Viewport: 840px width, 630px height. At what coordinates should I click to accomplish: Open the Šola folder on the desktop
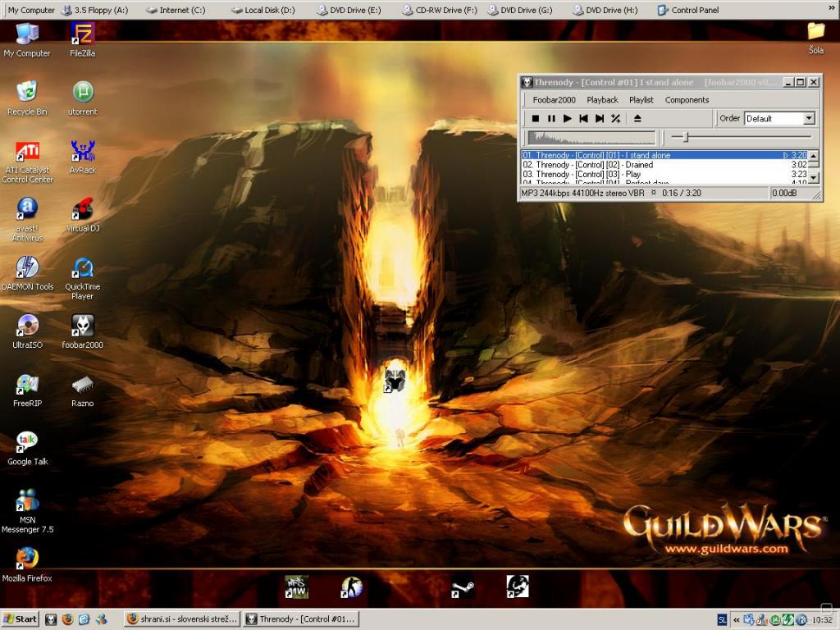(x=816, y=38)
